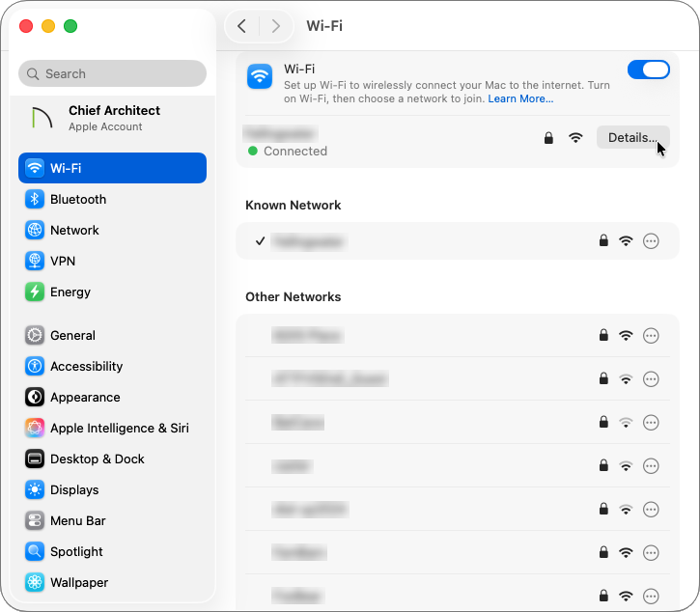This screenshot has width=700, height=612.
Task: Turn off the Wi-Fi toggle switch
Action: pos(648,70)
